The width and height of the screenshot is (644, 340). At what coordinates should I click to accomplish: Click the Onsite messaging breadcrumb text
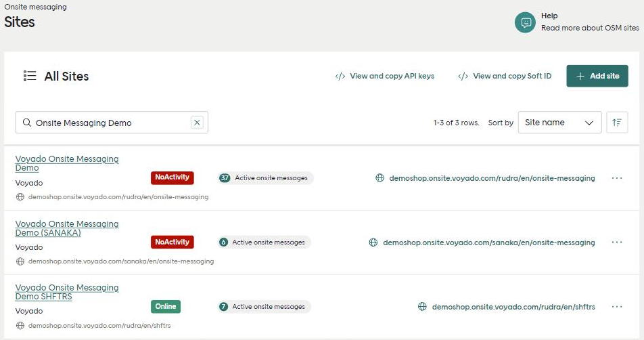35,7
